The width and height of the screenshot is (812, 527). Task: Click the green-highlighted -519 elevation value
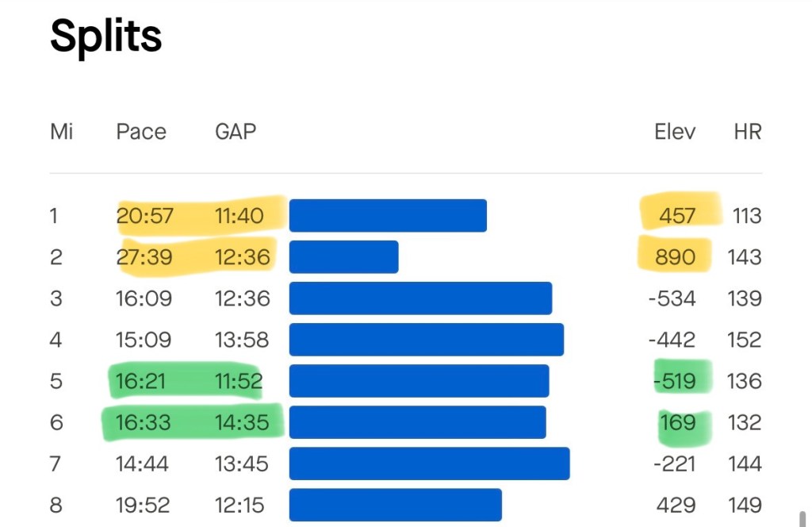tap(675, 381)
